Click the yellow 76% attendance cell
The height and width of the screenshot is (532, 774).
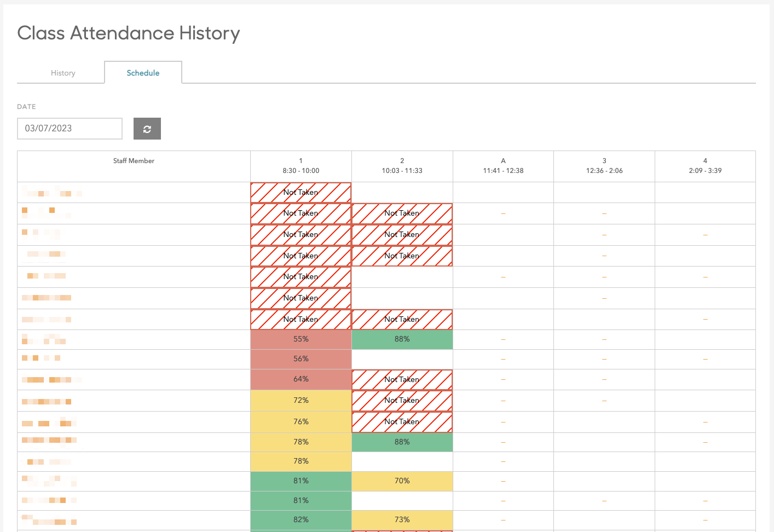pyautogui.click(x=301, y=422)
